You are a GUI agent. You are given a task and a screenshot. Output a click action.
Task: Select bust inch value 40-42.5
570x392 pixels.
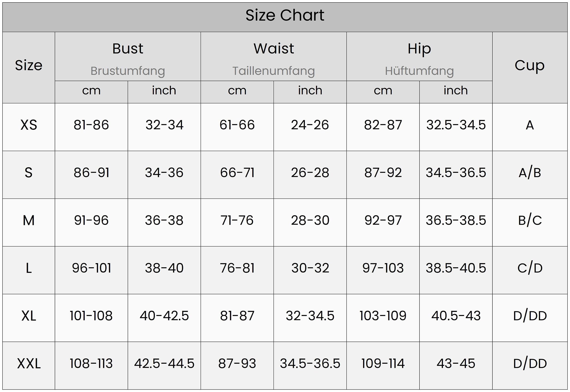coord(164,316)
